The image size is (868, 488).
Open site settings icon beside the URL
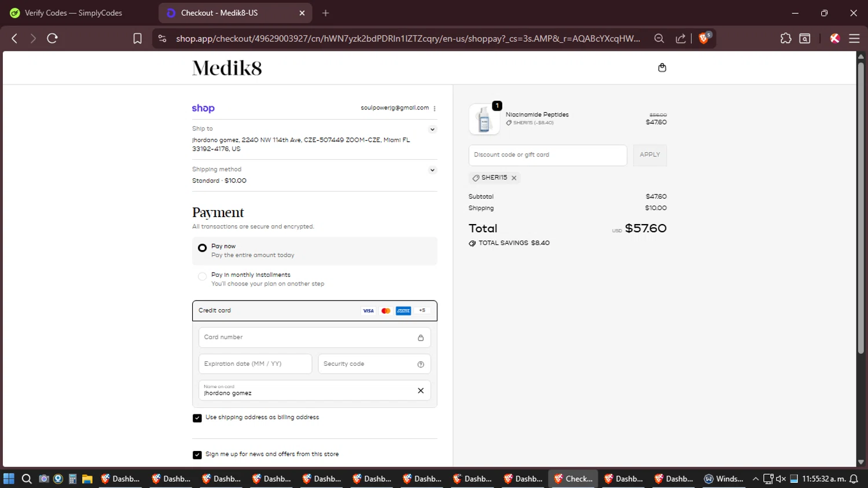click(162, 38)
